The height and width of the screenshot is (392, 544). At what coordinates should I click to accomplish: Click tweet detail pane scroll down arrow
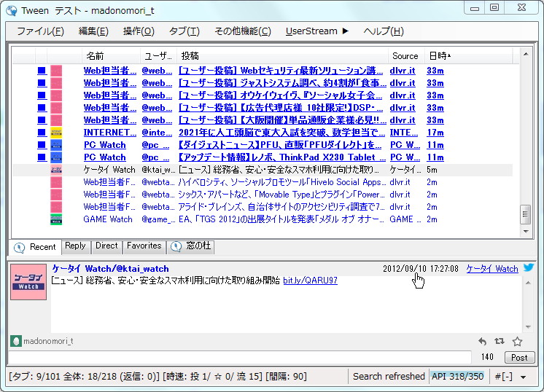528,326
